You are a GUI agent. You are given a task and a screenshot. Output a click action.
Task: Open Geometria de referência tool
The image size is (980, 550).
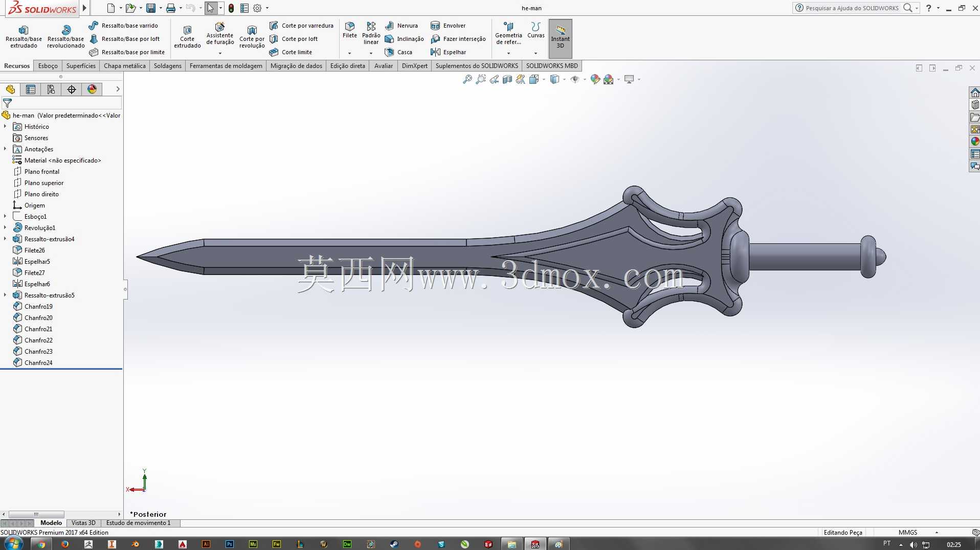click(508, 34)
